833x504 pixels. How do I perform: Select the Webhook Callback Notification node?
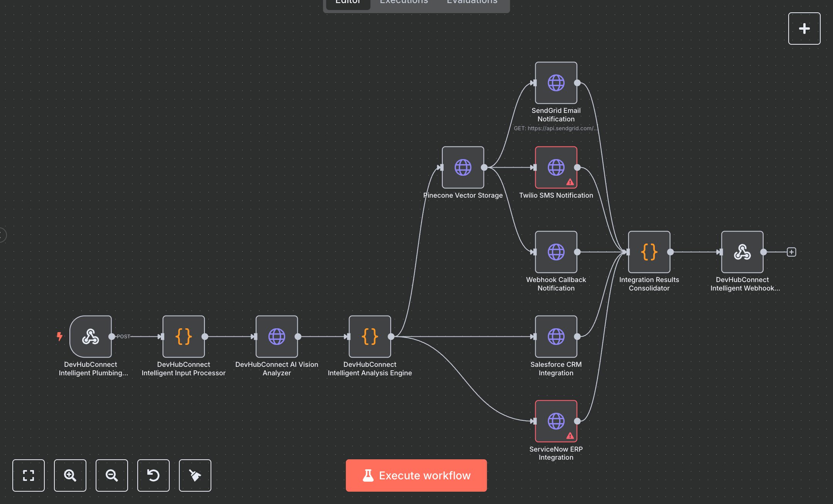(x=555, y=252)
